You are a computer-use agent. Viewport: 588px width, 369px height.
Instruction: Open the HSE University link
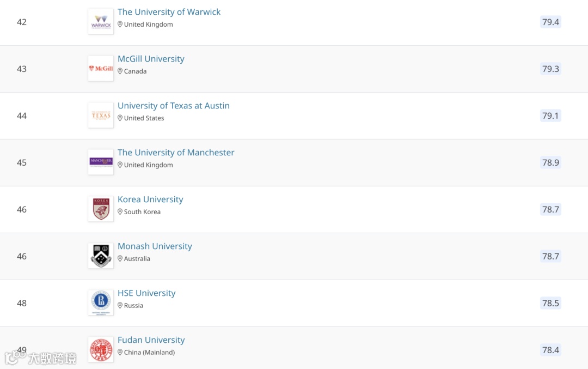click(x=146, y=293)
